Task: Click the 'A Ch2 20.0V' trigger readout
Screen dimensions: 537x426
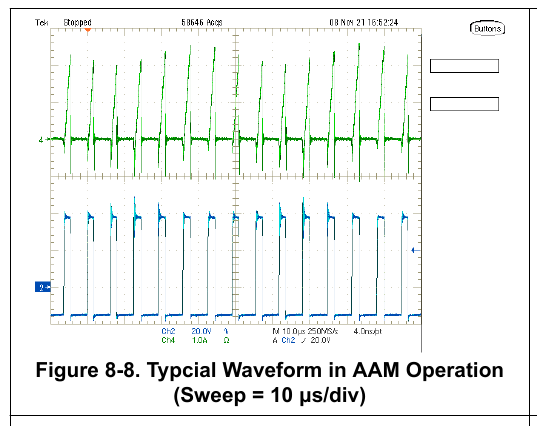Action: 301,340
